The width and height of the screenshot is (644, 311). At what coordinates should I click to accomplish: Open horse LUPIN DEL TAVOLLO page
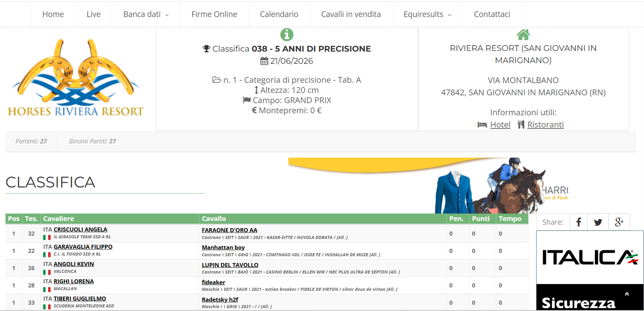[x=230, y=265]
